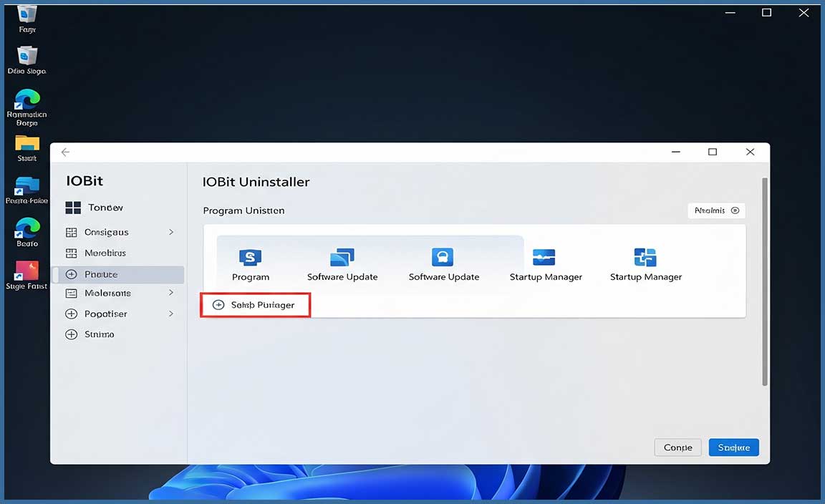Click the blue Staplure button
825x504 pixels.
(x=733, y=447)
